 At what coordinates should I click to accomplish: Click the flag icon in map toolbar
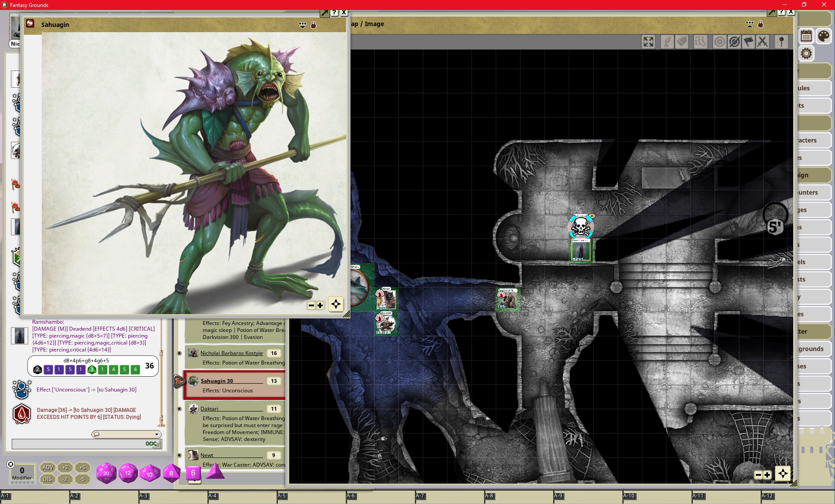pos(748,42)
